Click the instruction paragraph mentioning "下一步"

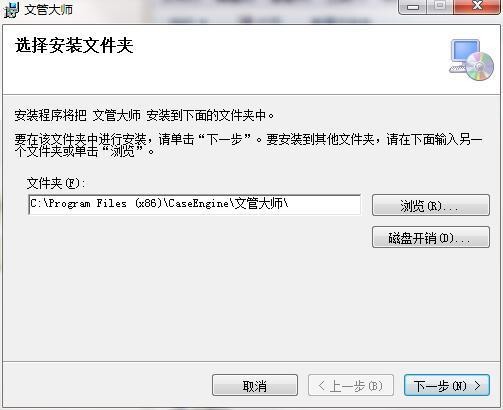pos(248,145)
